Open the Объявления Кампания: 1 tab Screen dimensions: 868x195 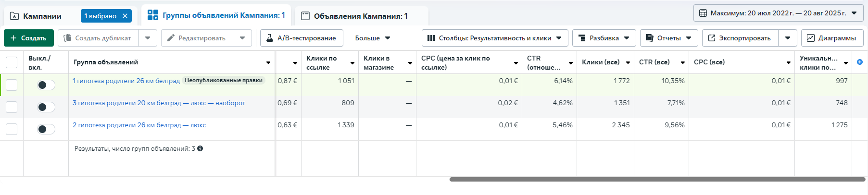(x=361, y=16)
